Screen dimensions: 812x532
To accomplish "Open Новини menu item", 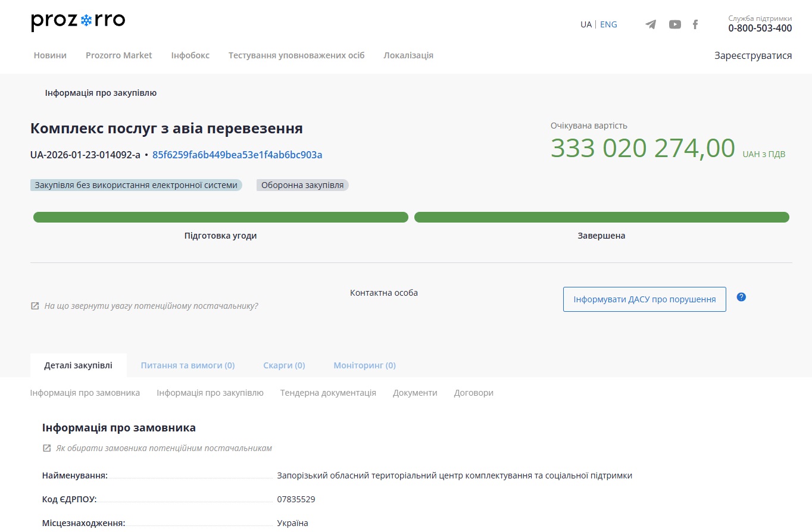I will [x=50, y=55].
